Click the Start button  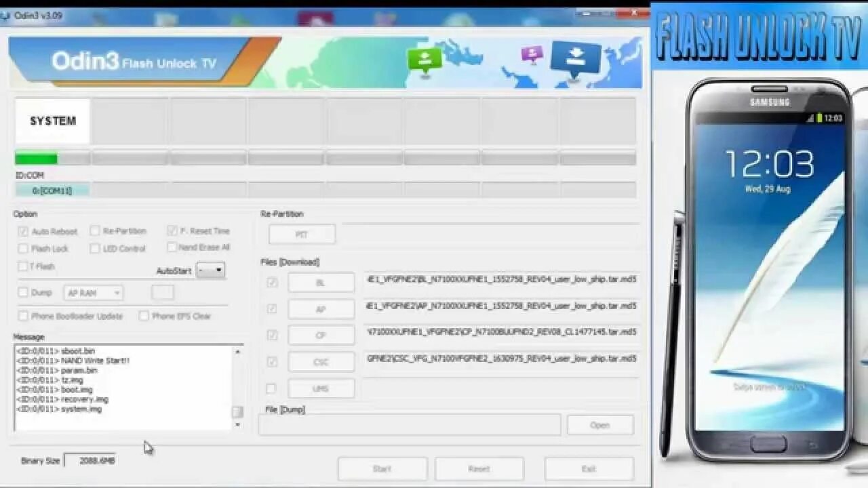coord(382,469)
